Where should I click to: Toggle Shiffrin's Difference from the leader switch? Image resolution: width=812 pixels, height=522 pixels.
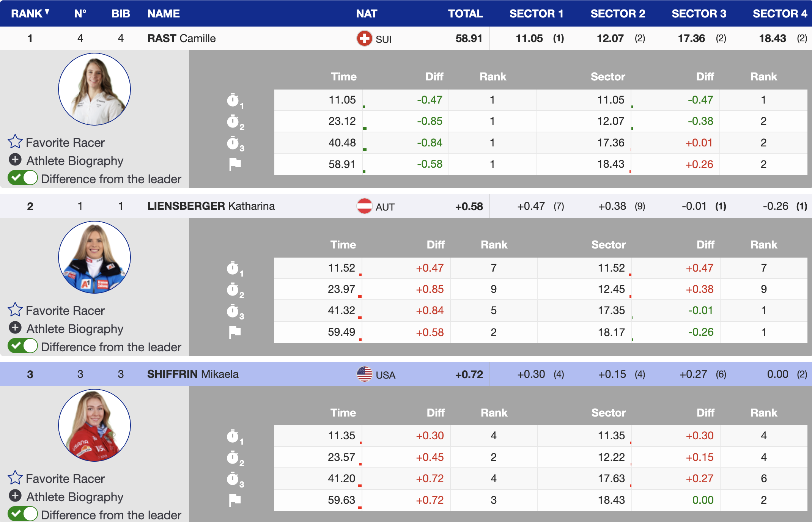point(23,514)
